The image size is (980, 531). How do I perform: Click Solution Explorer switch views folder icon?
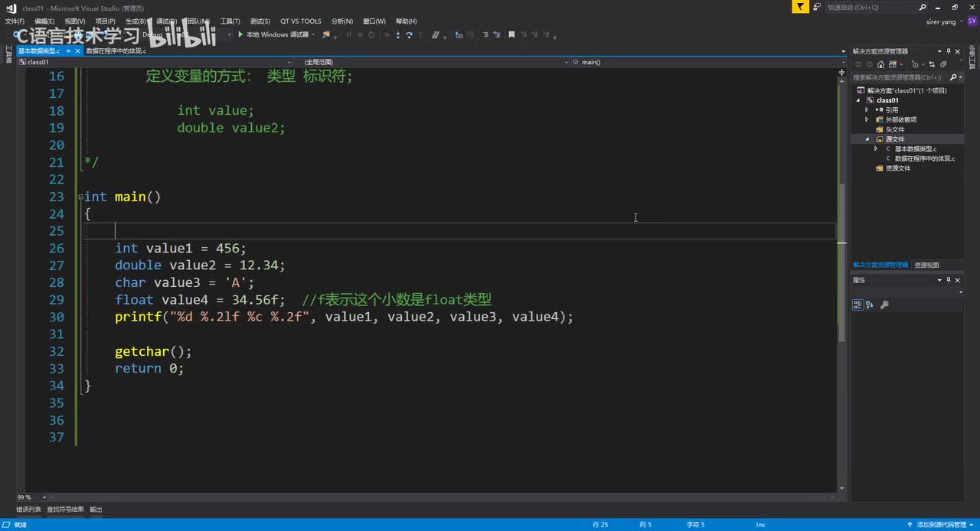click(893, 64)
